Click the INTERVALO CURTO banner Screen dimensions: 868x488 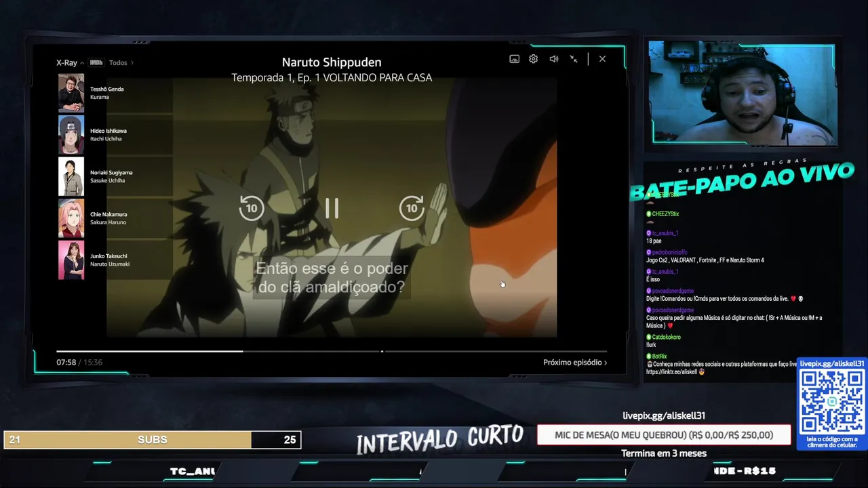(x=440, y=439)
